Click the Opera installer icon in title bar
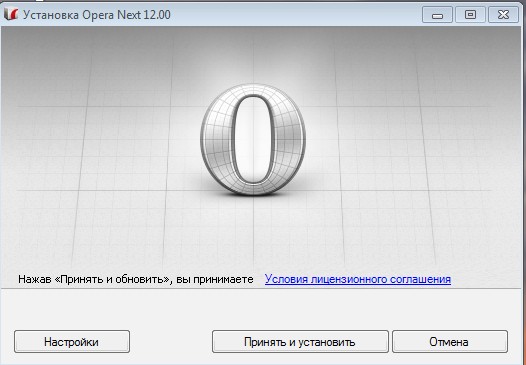The width and height of the screenshot is (526, 365). click(11, 14)
